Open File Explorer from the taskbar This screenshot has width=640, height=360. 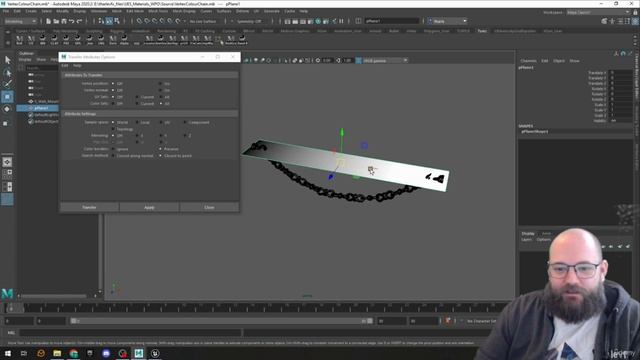pos(57,353)
